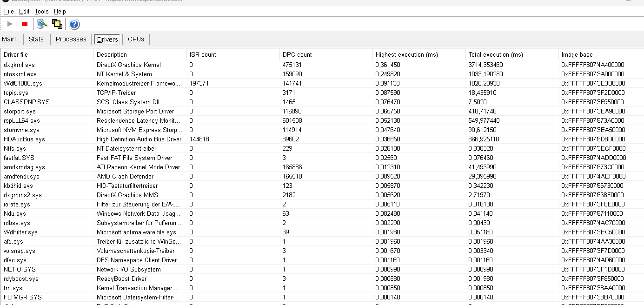Image resolution: width=644 pixels, height=305 pixels.
Task: Click the DirectX Graphics Kernel description
Action: (129, 65)
